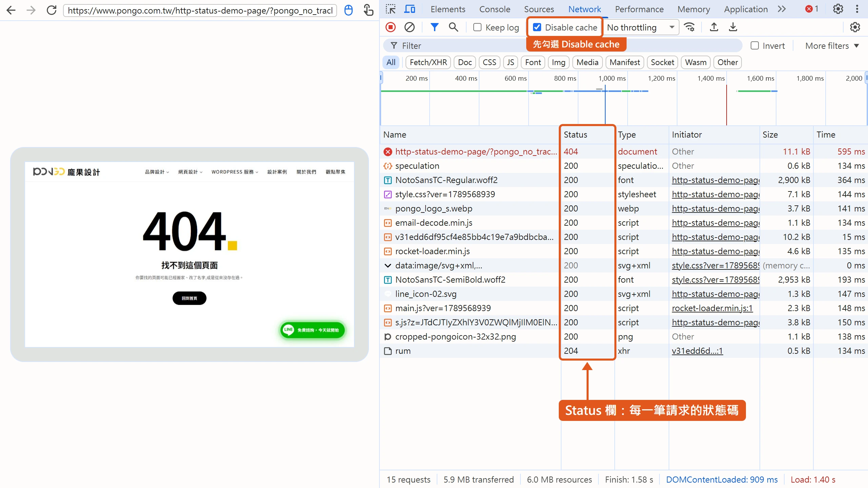This screenshot has width=868, height=488.
Task: Click the 回到首頁 button on webpage
Action: point(189,298)
